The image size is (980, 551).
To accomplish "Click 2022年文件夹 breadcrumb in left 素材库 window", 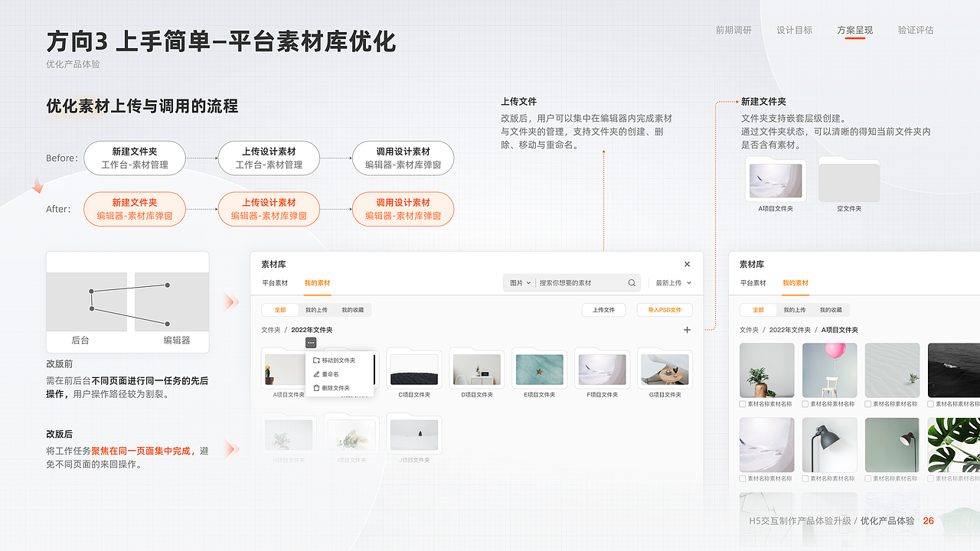I will [x=312, y=330].
